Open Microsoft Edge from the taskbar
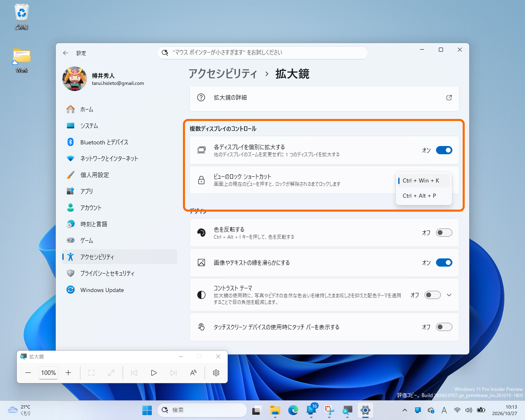This screenshot has width=525, height=420. pos(293,410)
